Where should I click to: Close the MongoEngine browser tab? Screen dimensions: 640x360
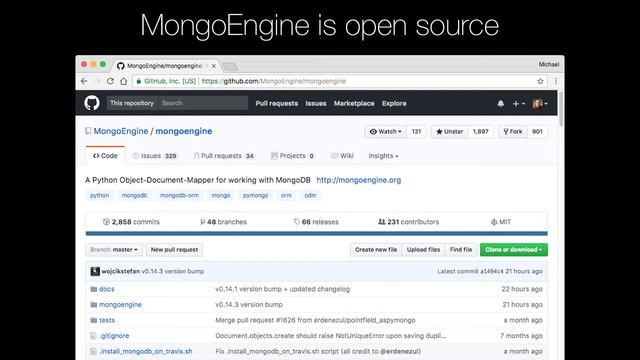213,66
